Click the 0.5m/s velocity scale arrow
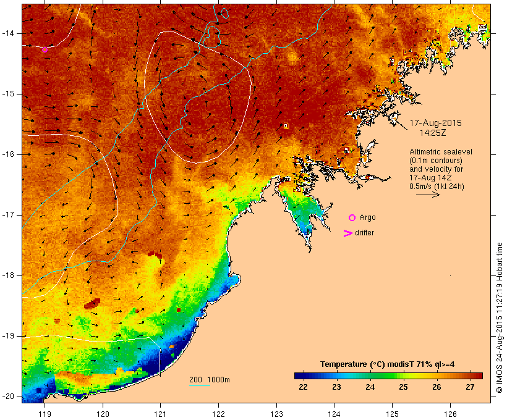This screenshot has width=507, height=420. pos(428,195)
